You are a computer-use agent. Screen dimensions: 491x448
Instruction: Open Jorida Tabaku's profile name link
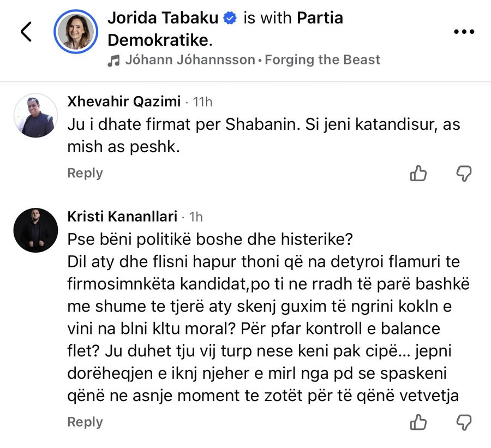165,19
